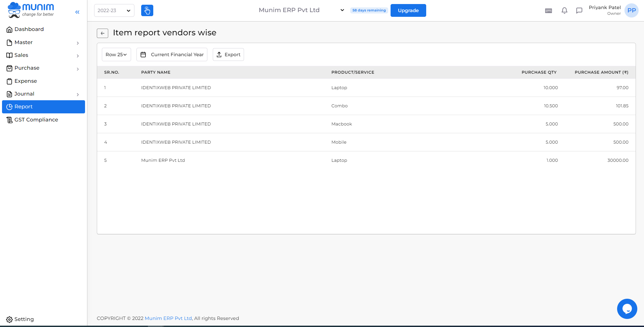Screen dimensions: 644x327
Task: Open the Dashboard menu item
Action: 43,29
